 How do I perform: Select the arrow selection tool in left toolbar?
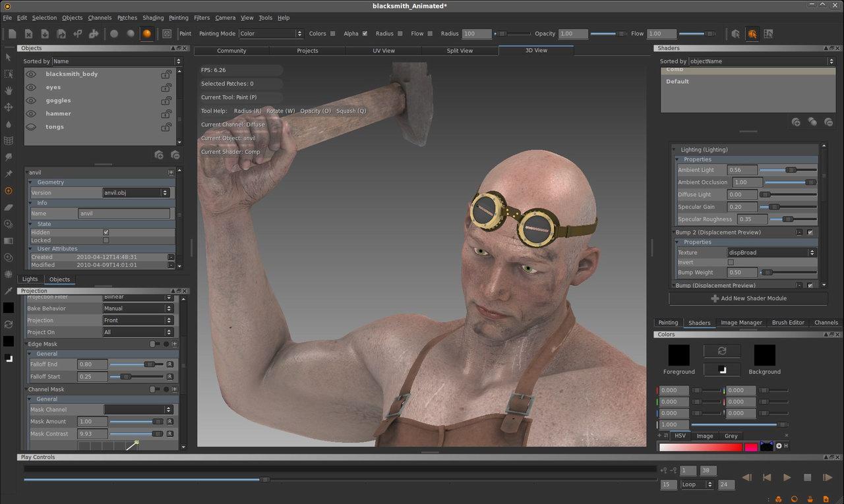(9, 57)
